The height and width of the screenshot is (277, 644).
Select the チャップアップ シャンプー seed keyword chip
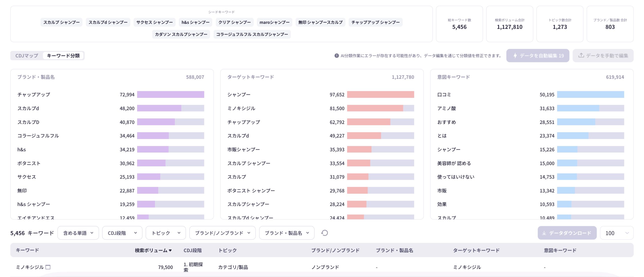375,22
